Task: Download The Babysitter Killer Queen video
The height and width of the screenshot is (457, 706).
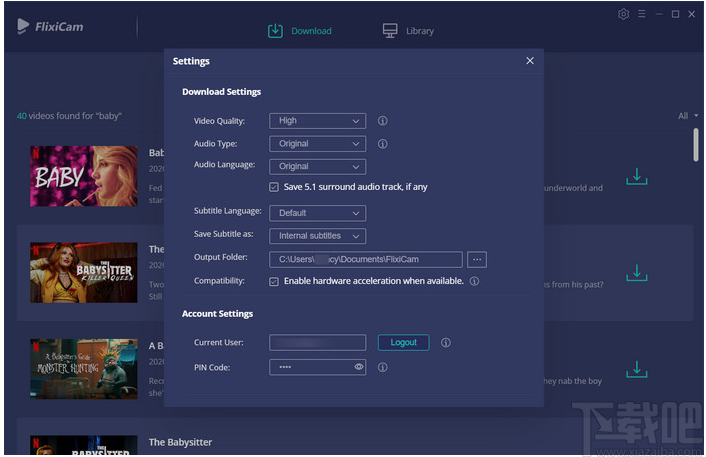Action: coord(637,273)
